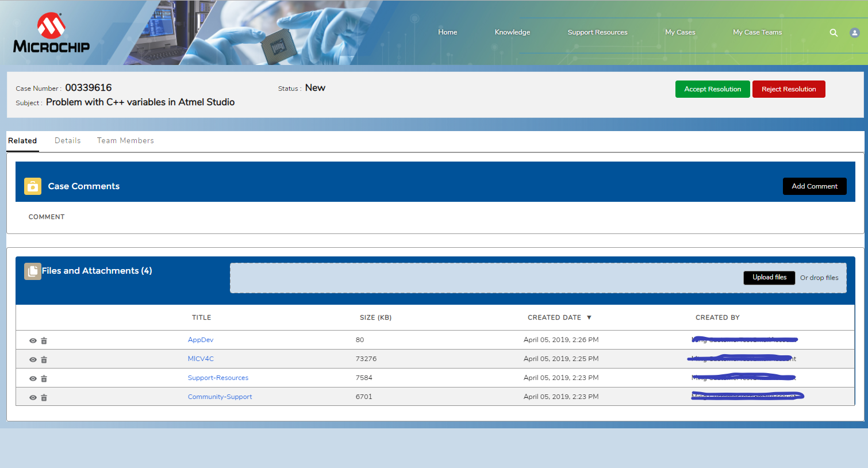Sort by Created Date arrow

(589, 317)
